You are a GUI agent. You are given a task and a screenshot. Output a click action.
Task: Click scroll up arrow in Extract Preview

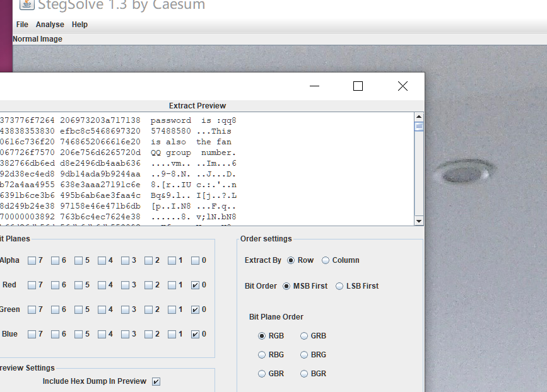point(418,117)
